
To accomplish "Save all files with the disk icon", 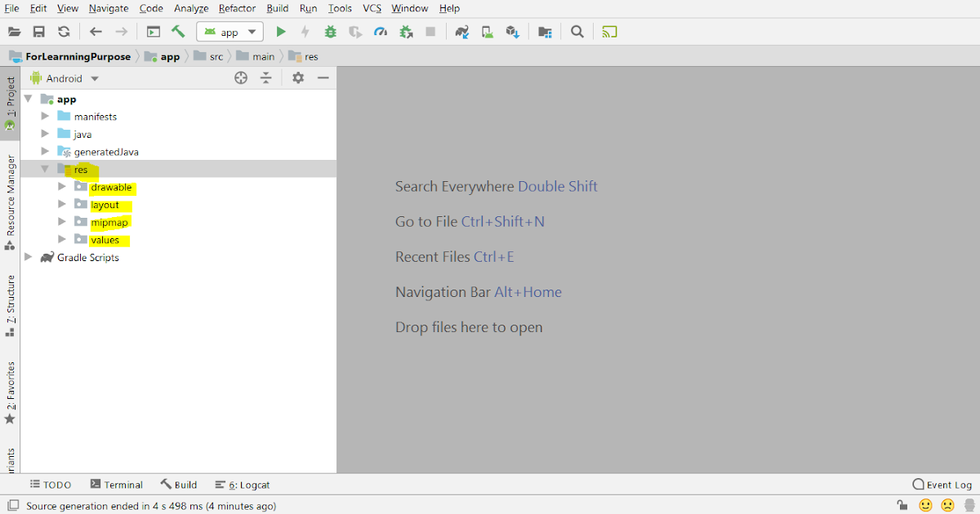I will click(38, 31).
